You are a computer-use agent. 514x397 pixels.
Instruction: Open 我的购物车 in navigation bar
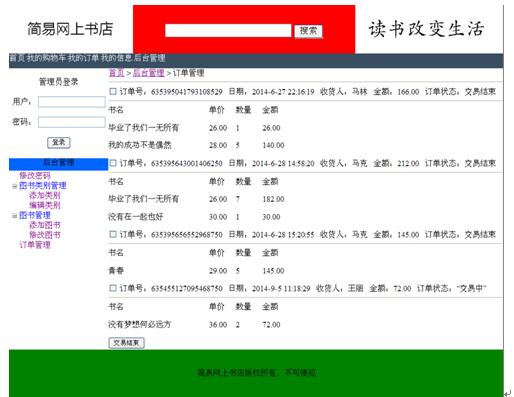point(47,58)
